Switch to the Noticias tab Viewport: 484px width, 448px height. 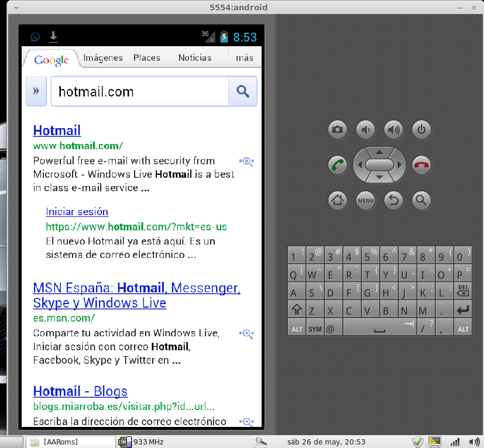pos(195,58)
